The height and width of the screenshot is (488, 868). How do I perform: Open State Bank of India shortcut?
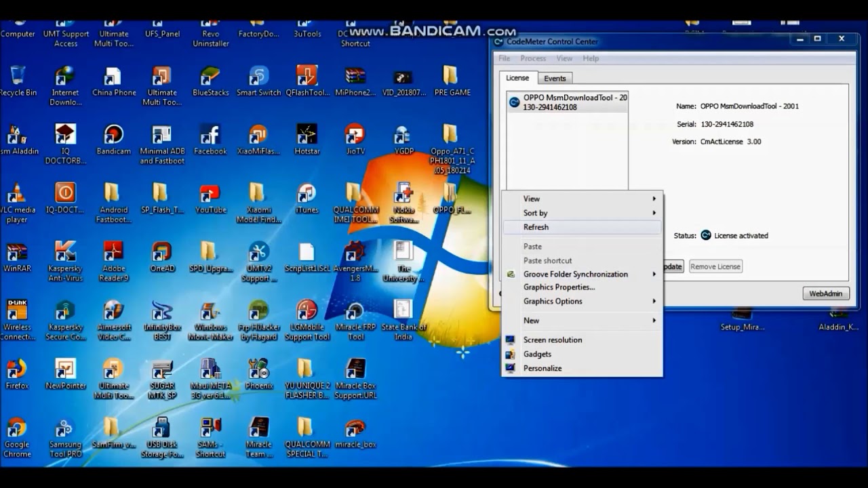click(403, 321)
